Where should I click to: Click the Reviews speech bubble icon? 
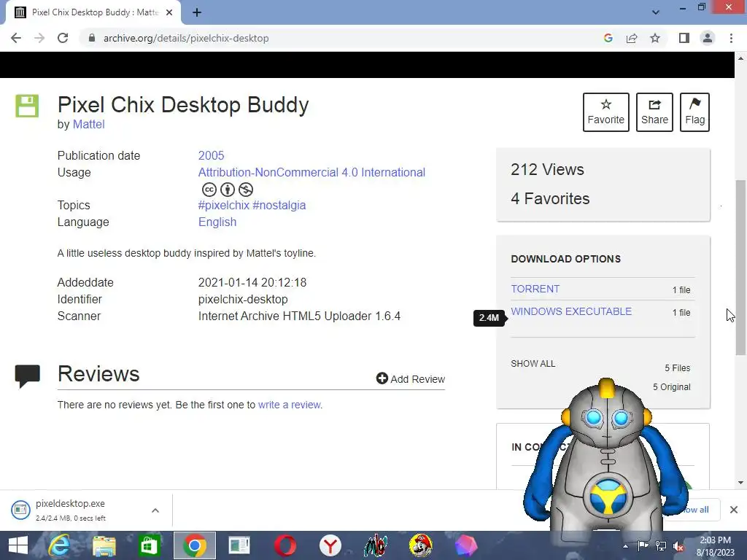(x=28, y=376)
